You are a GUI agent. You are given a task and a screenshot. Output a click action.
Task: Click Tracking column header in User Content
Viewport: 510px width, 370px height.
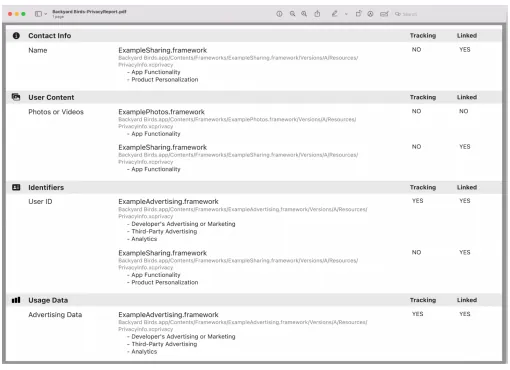point(423,97)
